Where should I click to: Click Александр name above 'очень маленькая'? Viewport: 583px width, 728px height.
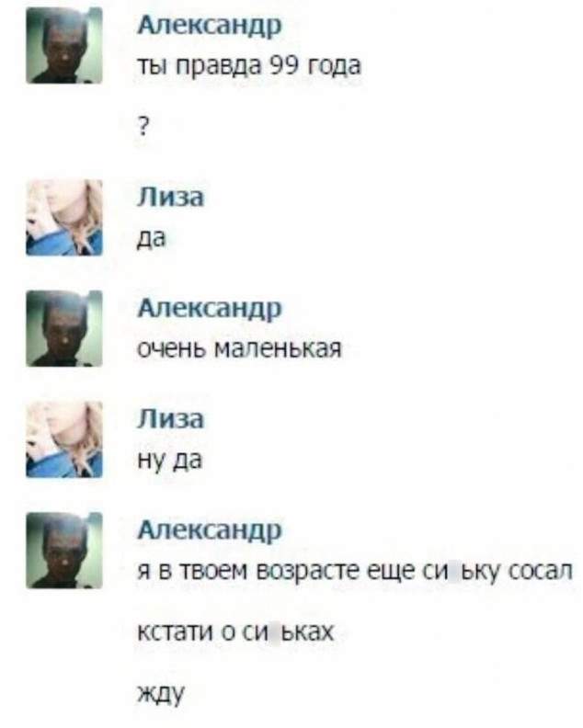point(210,309)
